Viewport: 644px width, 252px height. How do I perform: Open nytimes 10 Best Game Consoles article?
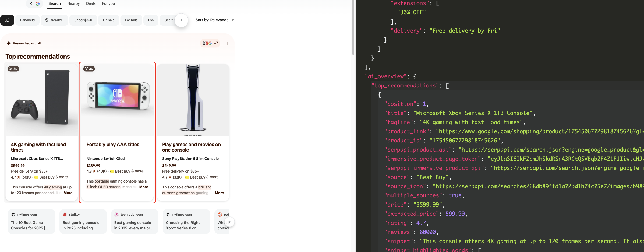coord(31,221)
